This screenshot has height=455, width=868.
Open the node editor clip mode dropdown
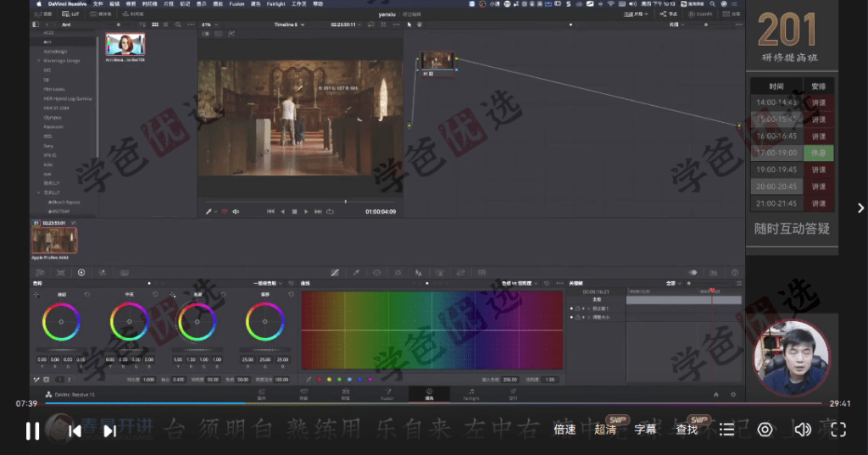[x=676, y=25]
